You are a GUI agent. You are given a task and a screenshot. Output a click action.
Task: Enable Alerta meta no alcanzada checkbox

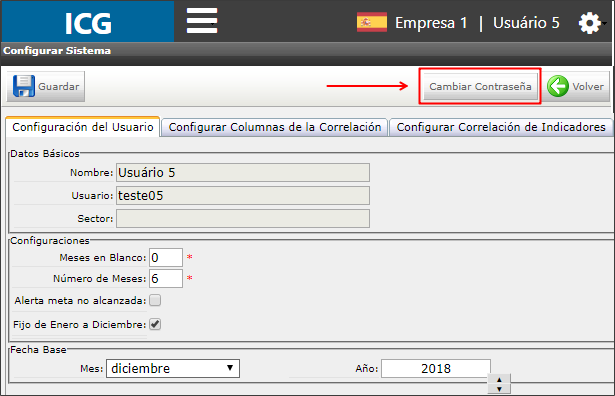tap(155, 300)
